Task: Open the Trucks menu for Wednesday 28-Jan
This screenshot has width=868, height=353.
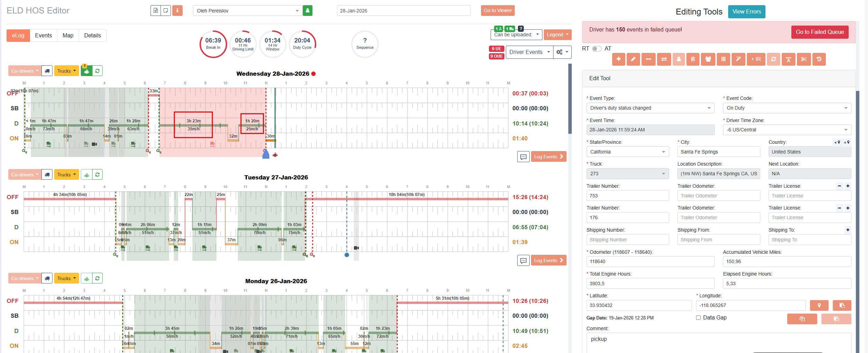Action: 67,71
